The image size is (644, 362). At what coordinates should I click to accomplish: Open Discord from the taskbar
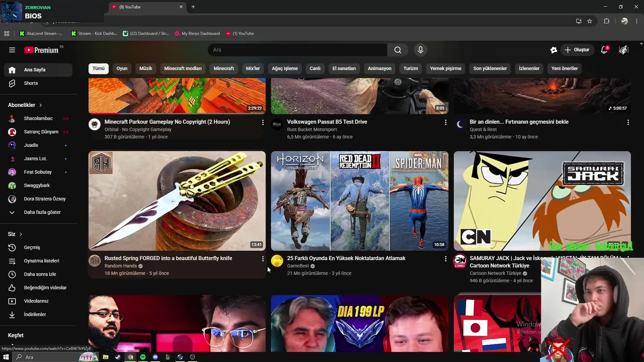point(155,357)
